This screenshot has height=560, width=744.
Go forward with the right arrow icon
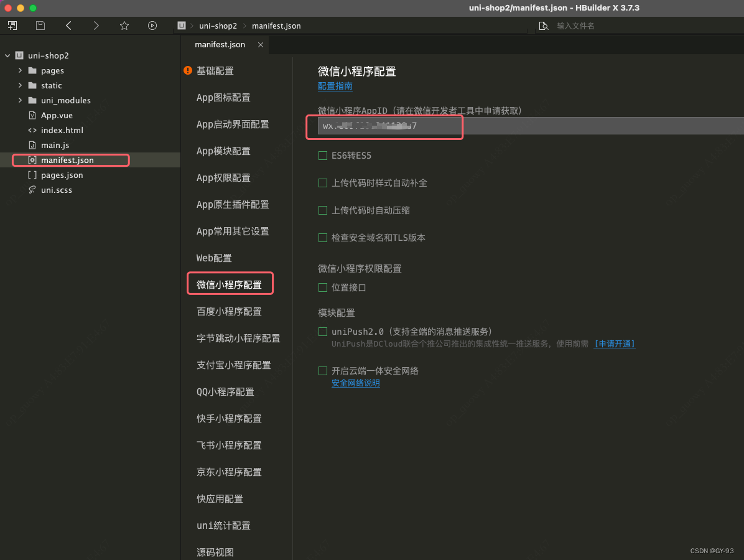(96, 26)
